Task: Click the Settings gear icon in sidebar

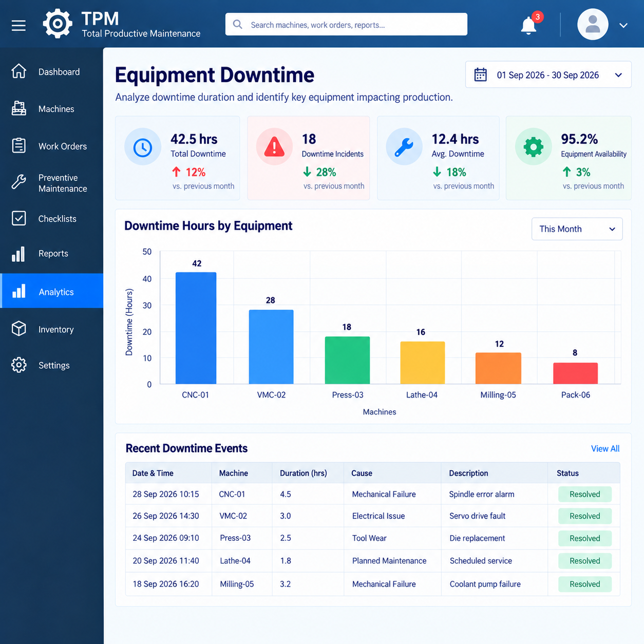Action: [x=19, y=365]
